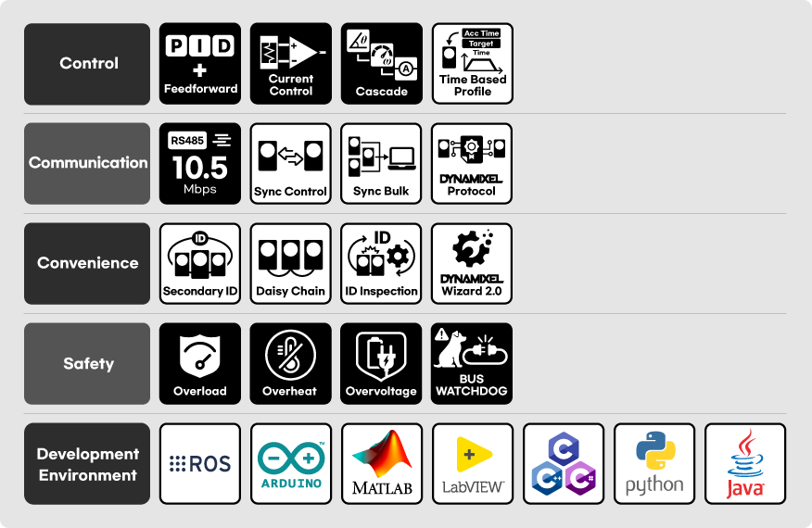Select the Control category label
Viewport: 812px width, 528px height.
coord(87,64)
